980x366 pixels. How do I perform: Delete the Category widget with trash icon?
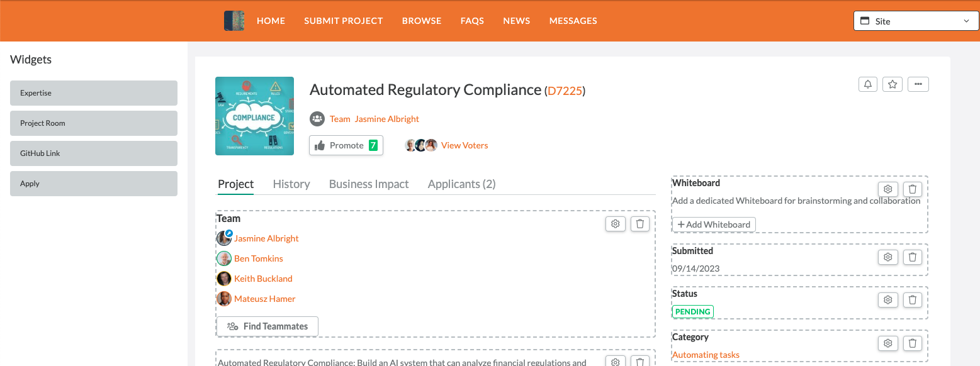913,343
